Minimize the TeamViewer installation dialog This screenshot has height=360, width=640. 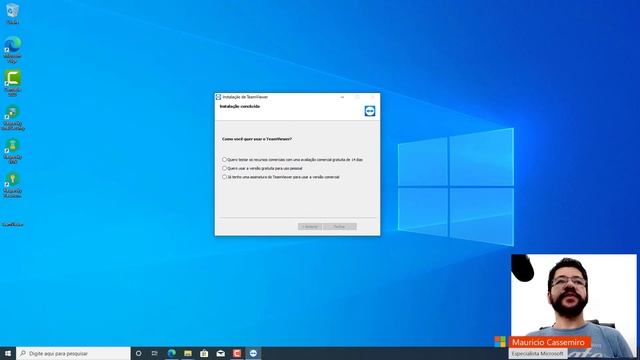pyautogui.click(x=342, y=97)
